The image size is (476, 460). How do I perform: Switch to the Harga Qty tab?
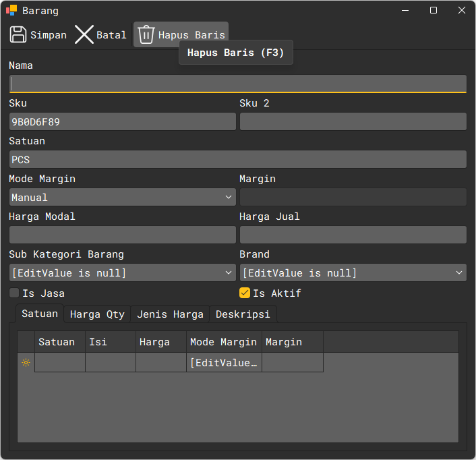pos(97,314)
